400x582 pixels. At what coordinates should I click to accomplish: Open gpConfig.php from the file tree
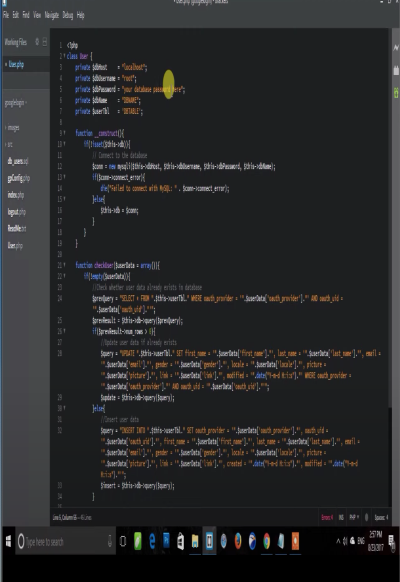tap(19, 178)
